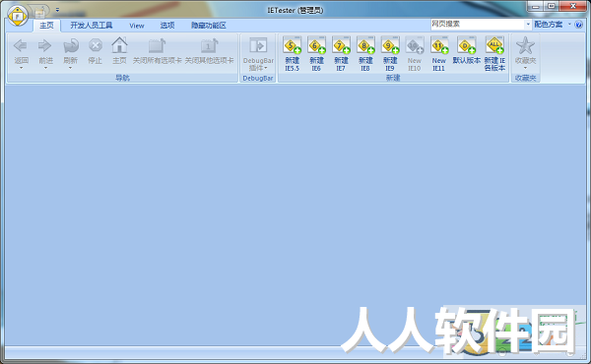Open the help icon in ribbon corner
Screen dimensions: 591x364
578,25
